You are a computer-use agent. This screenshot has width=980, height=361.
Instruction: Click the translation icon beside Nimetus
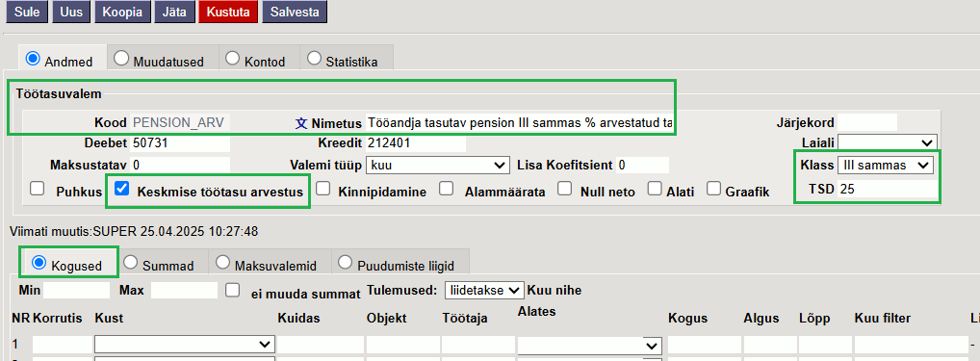(x=301, y=123)
